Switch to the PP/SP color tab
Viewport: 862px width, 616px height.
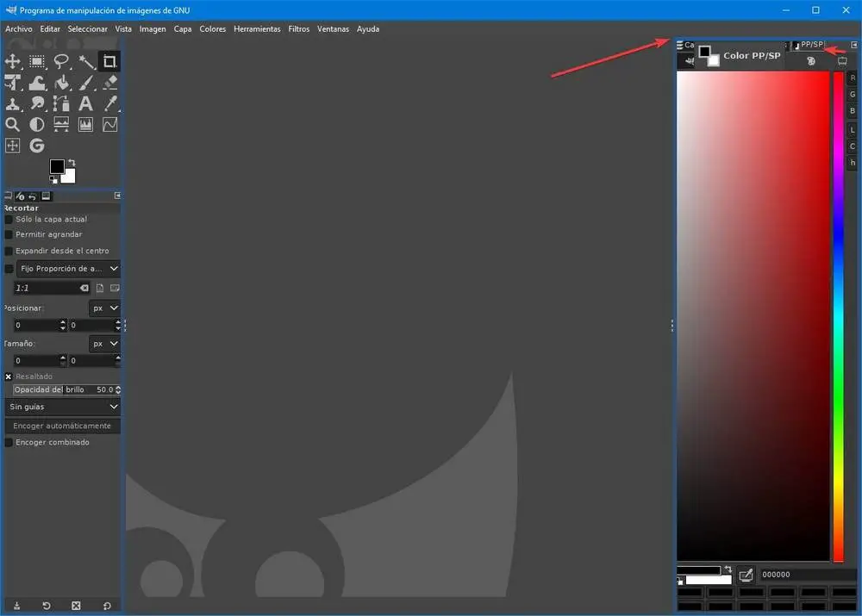click(x=809, y=45)
